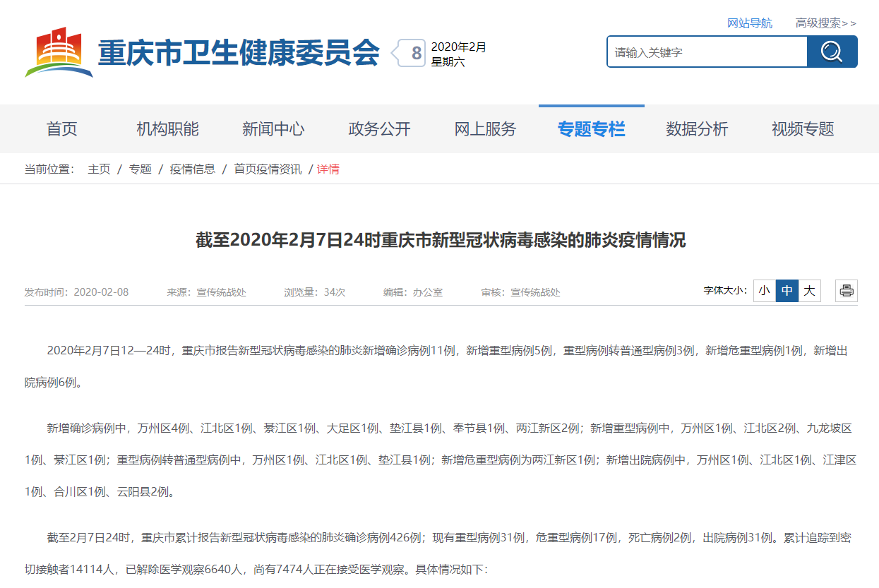879x588 pixels.
Task: Click the 网站导航 link
Action: pos(749,23)
